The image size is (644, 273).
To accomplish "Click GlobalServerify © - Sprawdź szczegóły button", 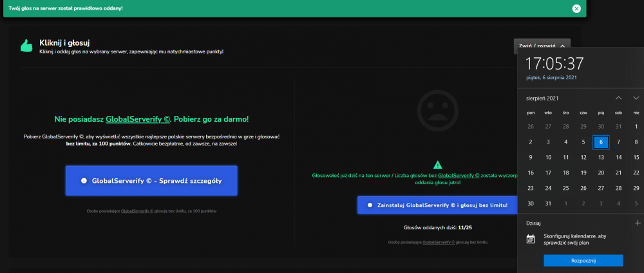I will click(x=151, y=181).
